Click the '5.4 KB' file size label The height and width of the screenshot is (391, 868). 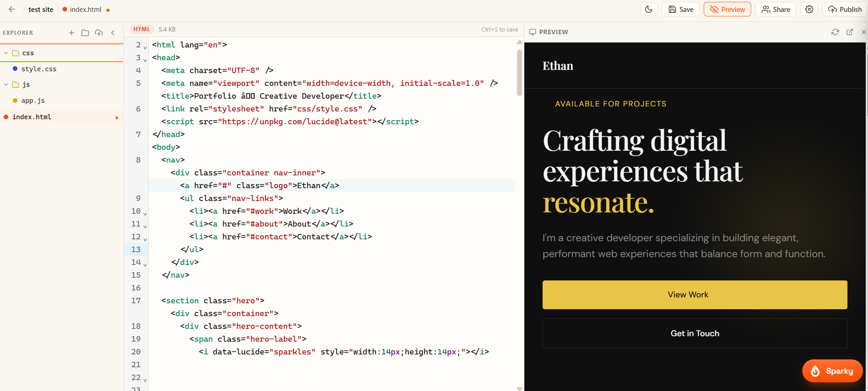(167, 29)
